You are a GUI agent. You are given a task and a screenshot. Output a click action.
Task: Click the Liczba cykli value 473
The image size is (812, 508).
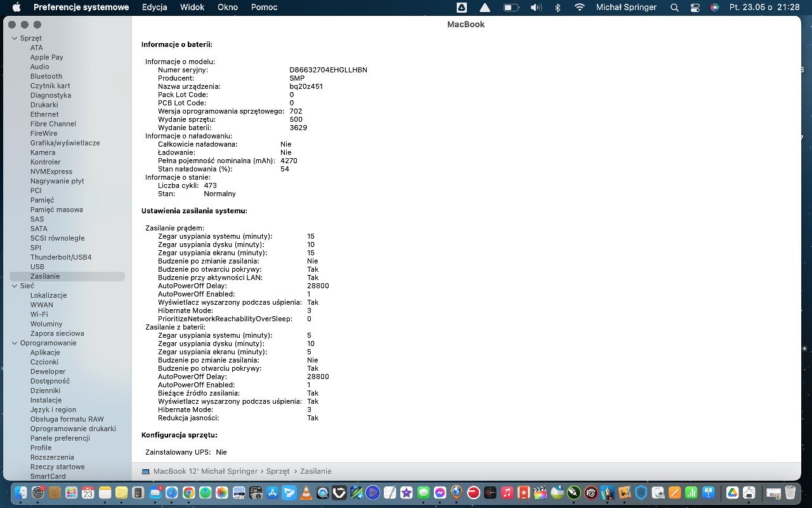click(211, 185)
